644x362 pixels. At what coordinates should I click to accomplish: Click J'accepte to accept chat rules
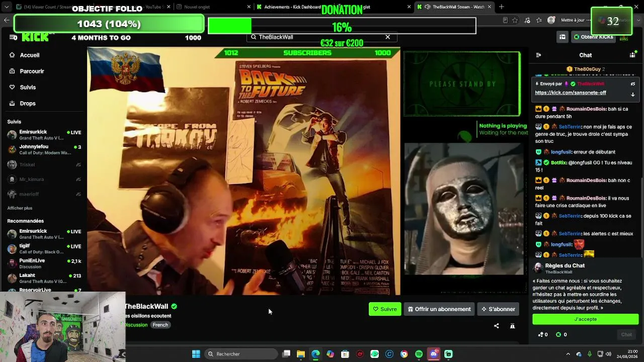(586, 319)
